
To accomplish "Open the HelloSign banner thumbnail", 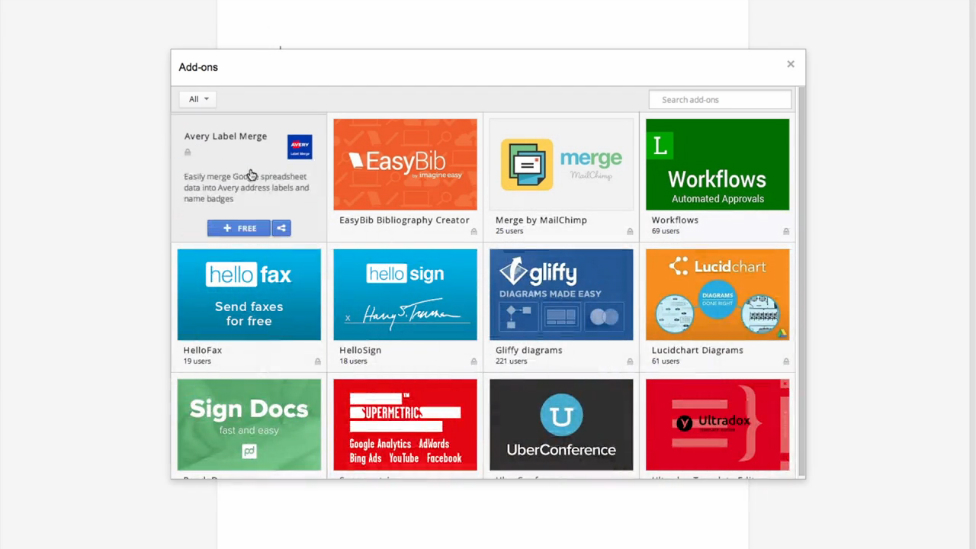I will pyautogui.click(x=405, y=294).
